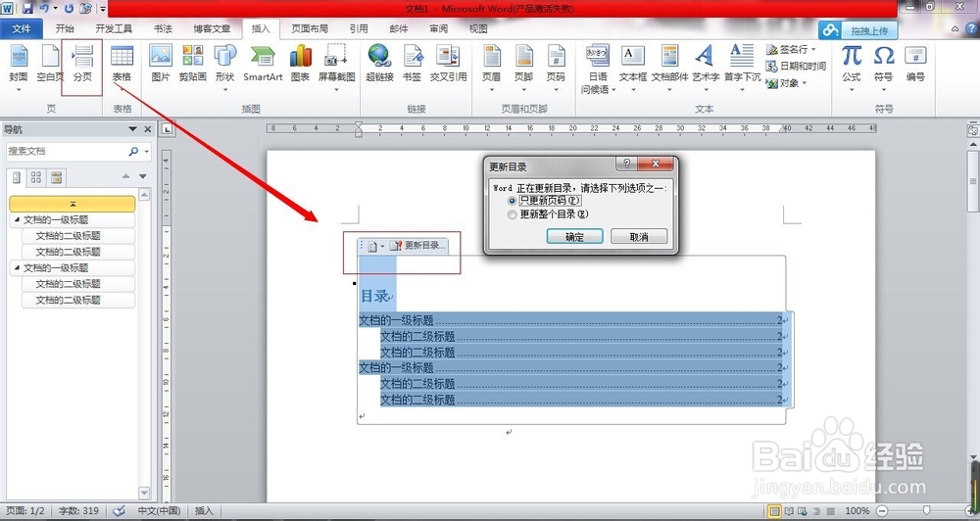Switch to the 页面布局 tab
The image size is (980, 521).
[x=310, y=28]
